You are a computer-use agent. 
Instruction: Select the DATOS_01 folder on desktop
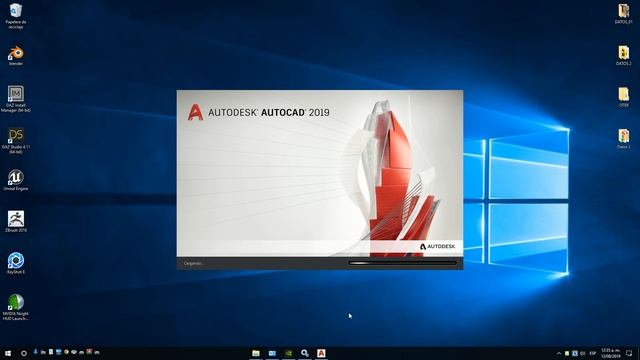coord(623,14)
